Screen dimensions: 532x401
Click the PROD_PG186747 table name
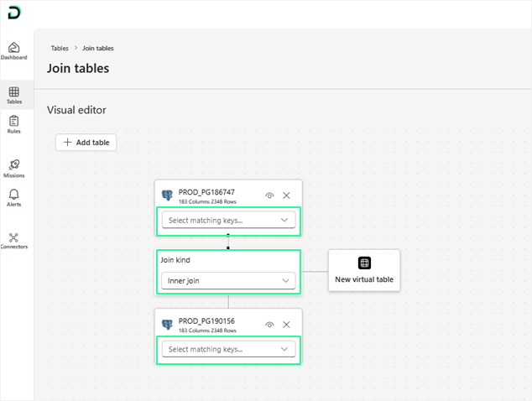(x=206, y=192)
